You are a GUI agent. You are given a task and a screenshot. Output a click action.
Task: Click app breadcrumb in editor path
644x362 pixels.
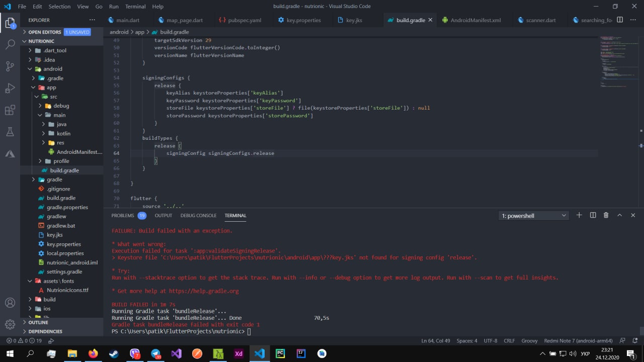[x=139, y=32]
